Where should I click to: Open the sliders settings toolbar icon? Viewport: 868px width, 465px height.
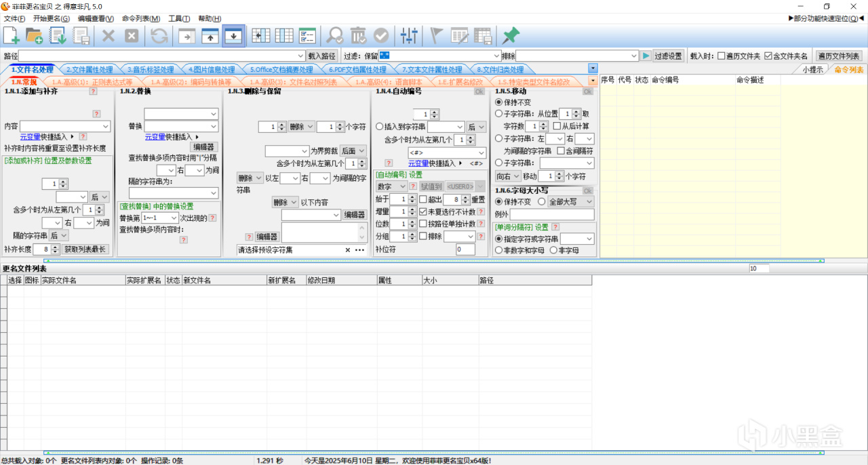[x=409, y=35]
